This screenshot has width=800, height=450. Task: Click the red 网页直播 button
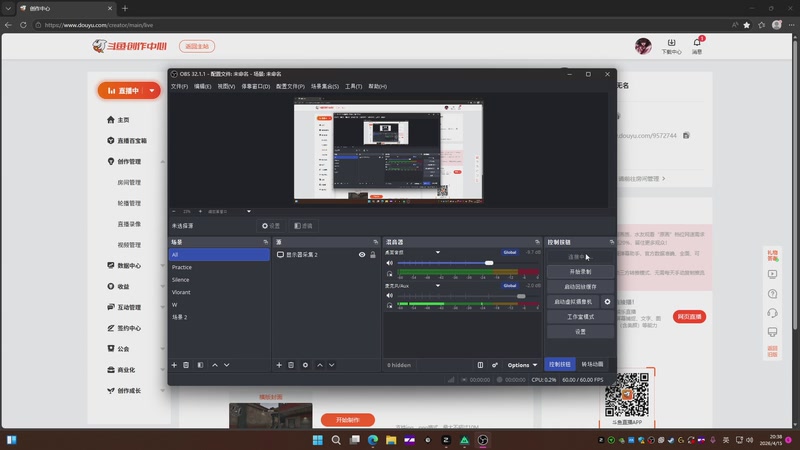click(x=689, y=317)
